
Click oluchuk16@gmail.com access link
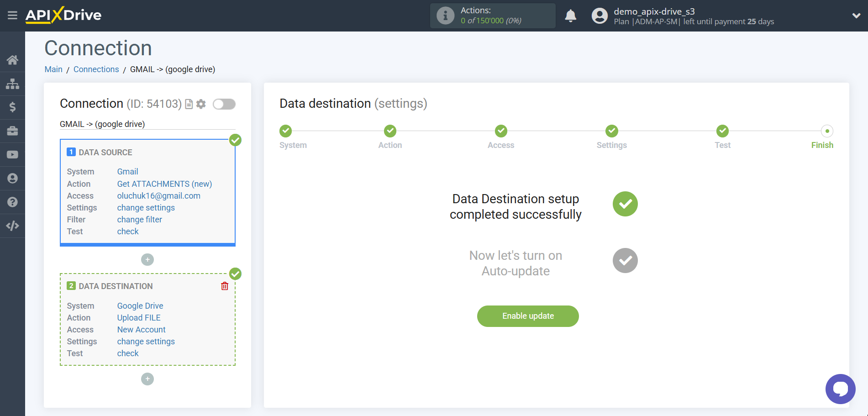pyautogui.click(x=158, y=196)
